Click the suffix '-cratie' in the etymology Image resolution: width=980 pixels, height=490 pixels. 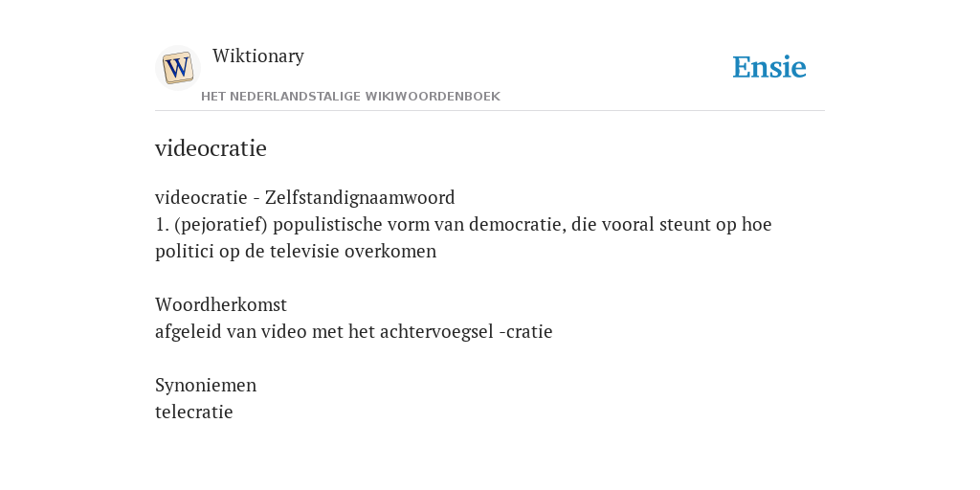525,332
